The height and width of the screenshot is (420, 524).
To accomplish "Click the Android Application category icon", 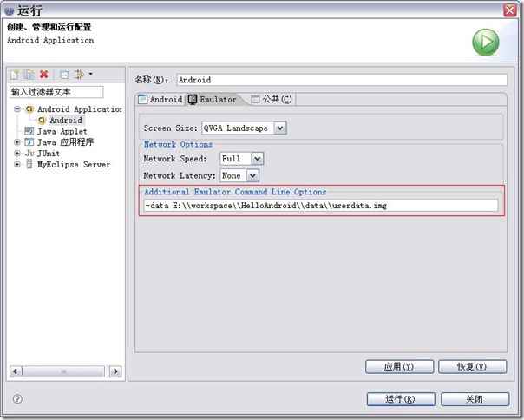I will (29, 109).
